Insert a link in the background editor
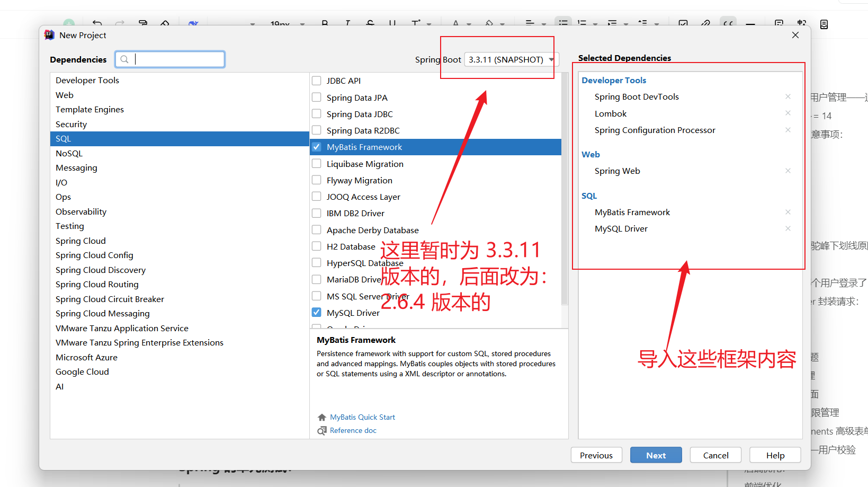868x487 pixels. click(705, 23)
